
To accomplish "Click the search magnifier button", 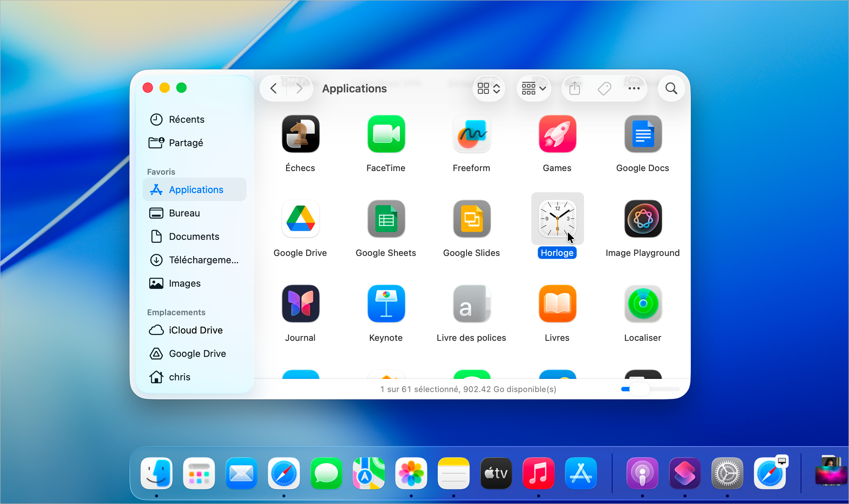I will coord(671,88).
